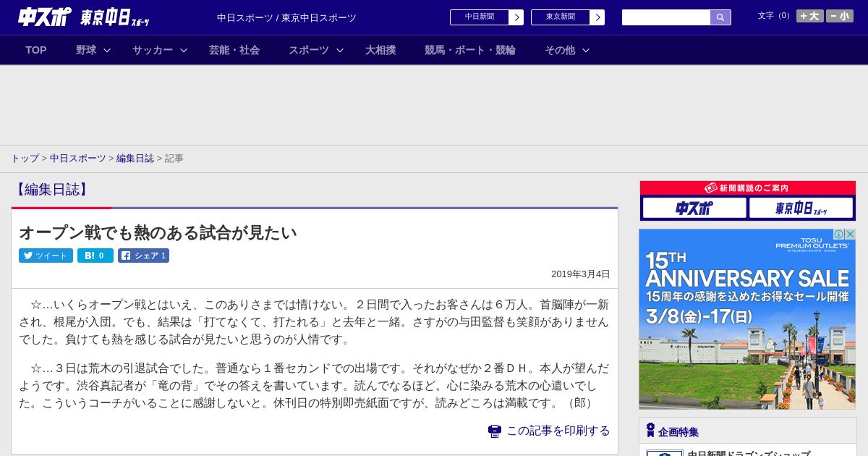Expand the その他 dropdown chevron
Screen dimensions: 868x456
coord(586,50)
